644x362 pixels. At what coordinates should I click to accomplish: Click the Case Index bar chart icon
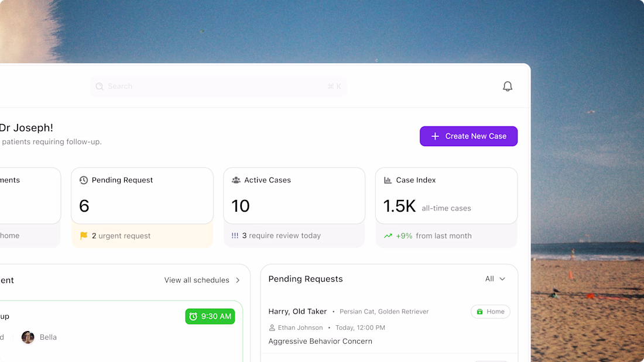coord(388,180)
